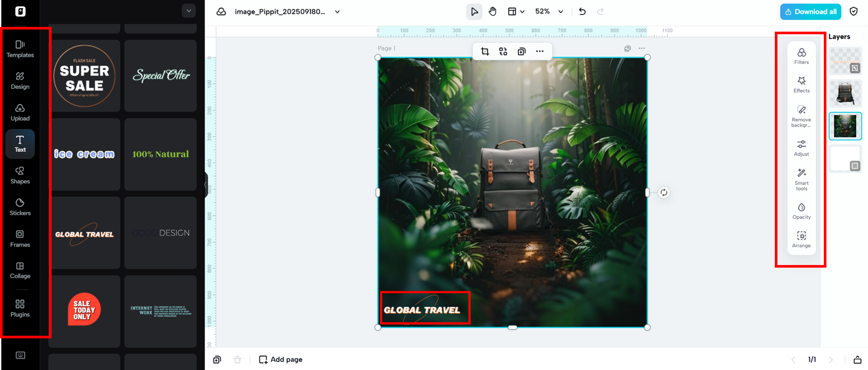Click the rotate handle beside the canvas
Viewport: 868px width, 370px height.
tap(664, 193)
